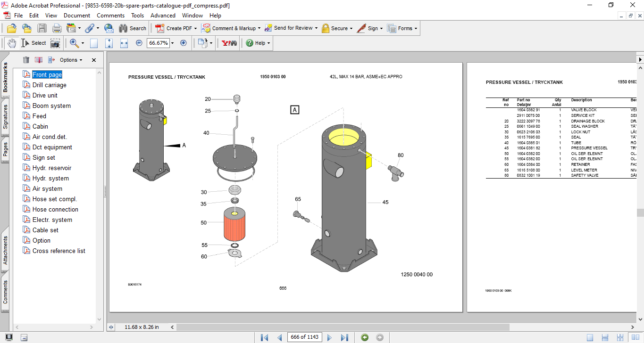Delete bookmark using the trash icon
Viewport: 644px width, 343px height.
[26, 60]
